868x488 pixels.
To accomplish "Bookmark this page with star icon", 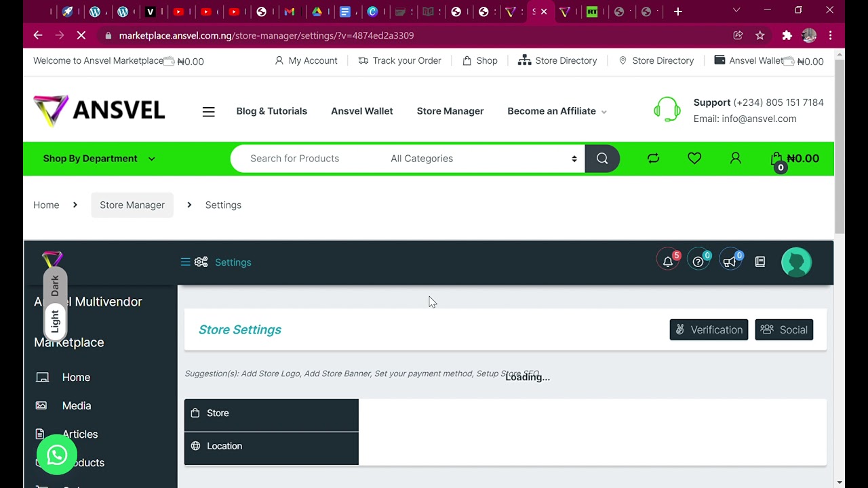I will (x=760, y=35).
